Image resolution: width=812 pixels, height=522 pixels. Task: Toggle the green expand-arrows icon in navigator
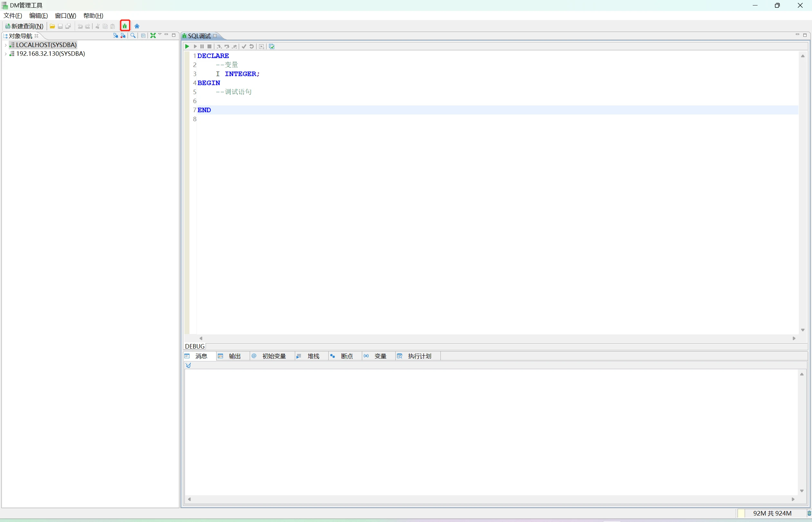pos(153,35)
